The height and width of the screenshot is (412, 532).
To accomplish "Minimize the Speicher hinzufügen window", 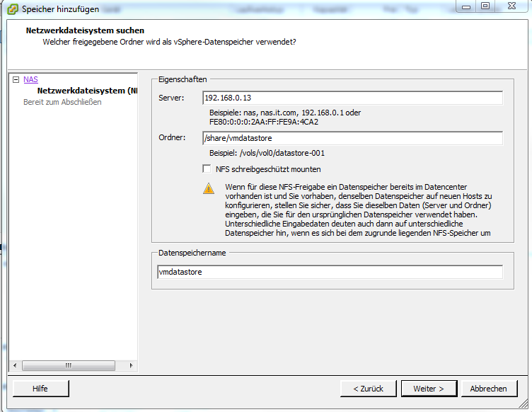I will pyautogui.click(x=465, y=6).
